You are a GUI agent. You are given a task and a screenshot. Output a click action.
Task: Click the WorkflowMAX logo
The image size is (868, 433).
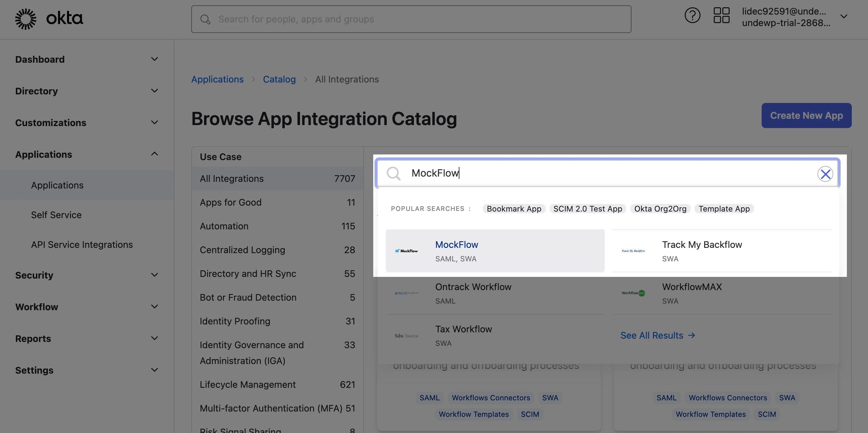633,293
